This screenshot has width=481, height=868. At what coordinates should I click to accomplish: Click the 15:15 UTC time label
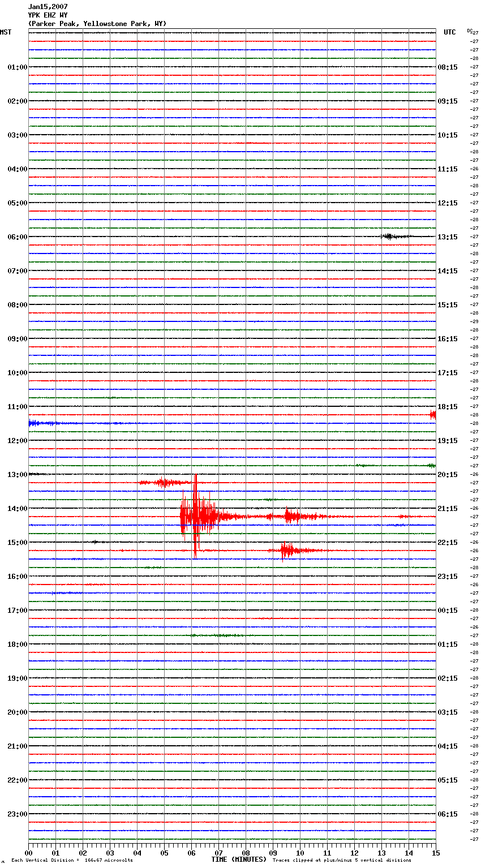coord(448,305)
